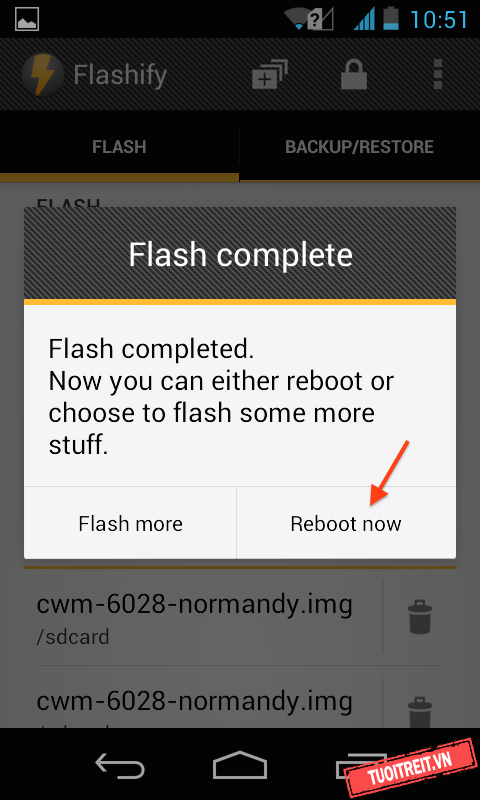Viewport: 480px width, 800px height.
Task: Switch to the BACKUP/RESTORE tab
Action: point(360,147)
